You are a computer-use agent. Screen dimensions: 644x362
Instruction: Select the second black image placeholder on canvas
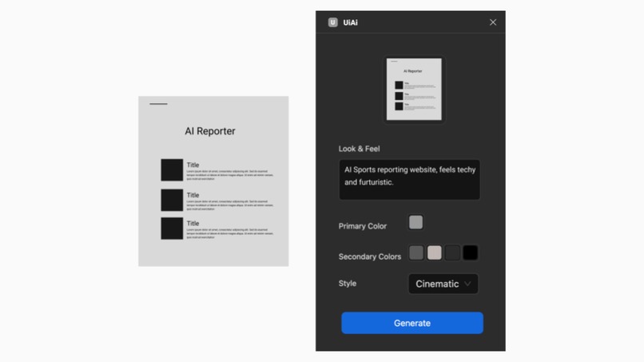[x=172, y=200]
